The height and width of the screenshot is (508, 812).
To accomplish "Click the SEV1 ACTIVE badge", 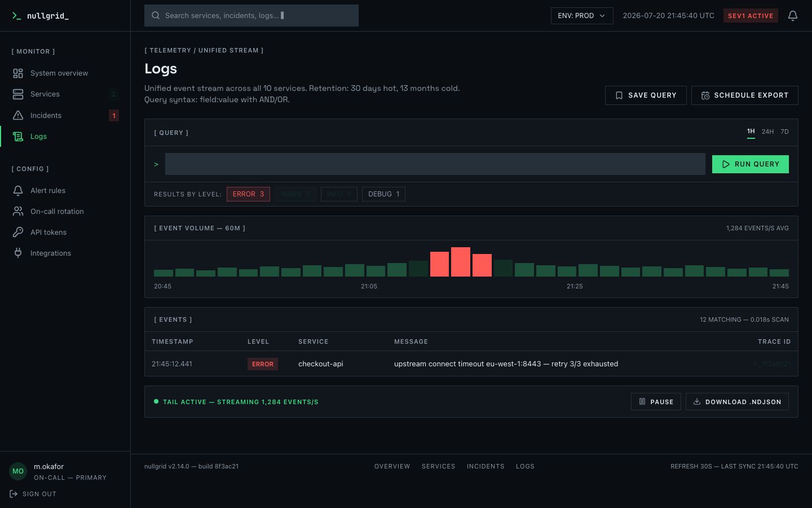I will (751, 16).
